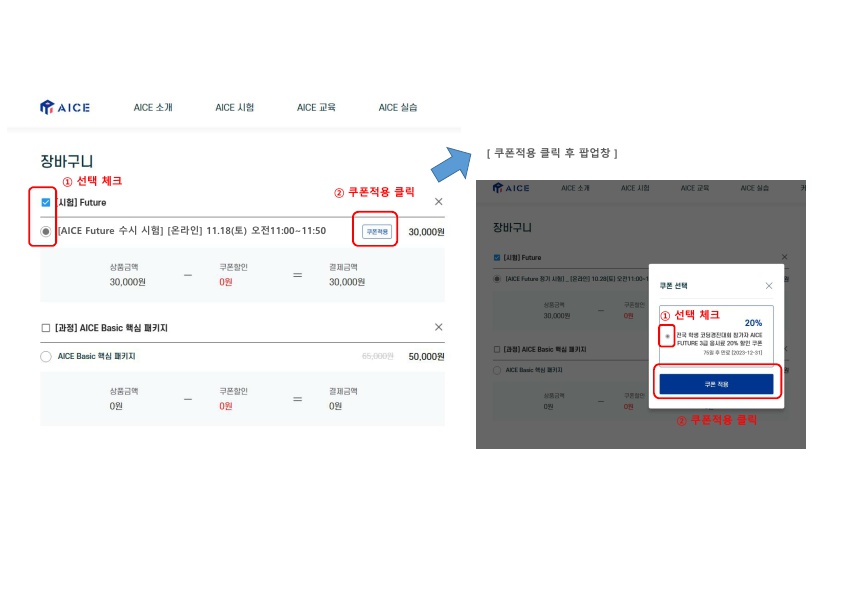Open the AICE 교육 menu
Viewport: 842px width, 595px height.
click(x=316, y=107)
